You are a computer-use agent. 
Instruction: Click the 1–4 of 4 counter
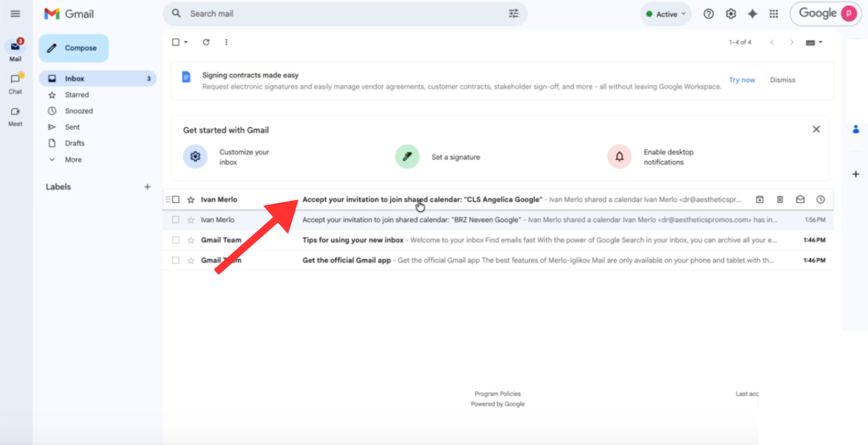click(x=740, y=42)
